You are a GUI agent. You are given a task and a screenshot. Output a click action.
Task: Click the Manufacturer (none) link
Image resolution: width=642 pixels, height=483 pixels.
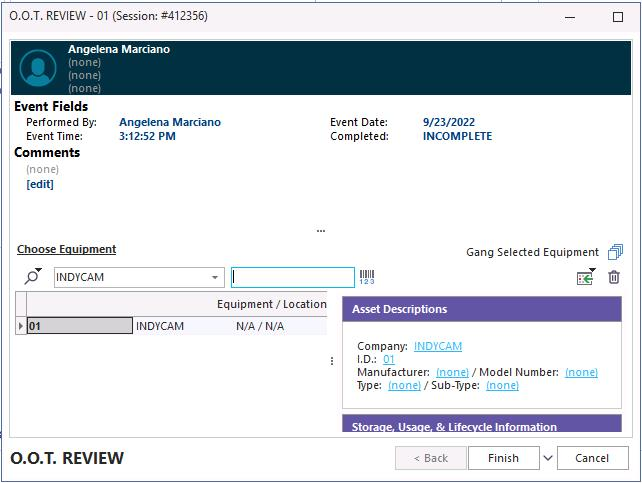[452, 372]
